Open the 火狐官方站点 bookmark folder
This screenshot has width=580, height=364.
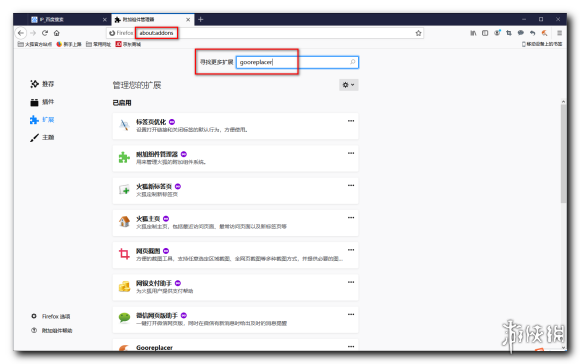35,44
